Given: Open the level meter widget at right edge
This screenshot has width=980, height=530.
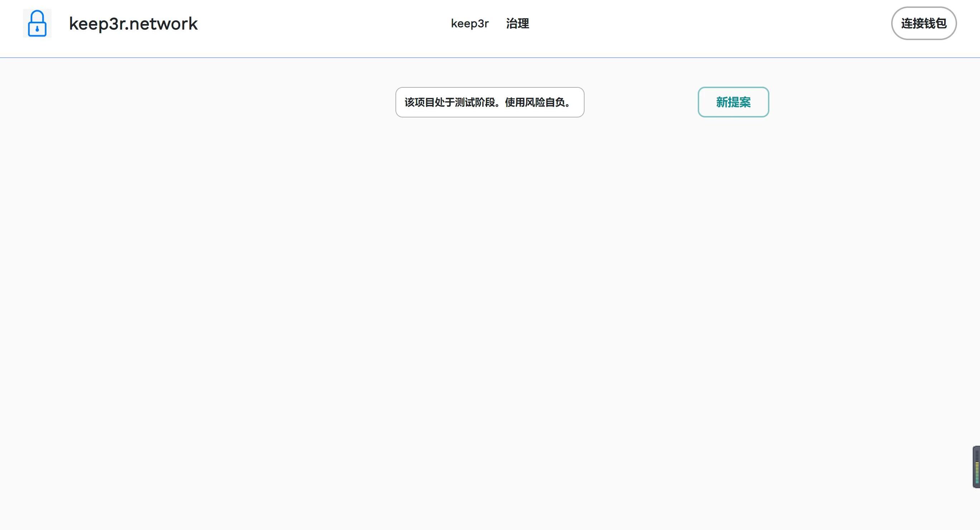Looking at the screenshot, I should (976, 467).
